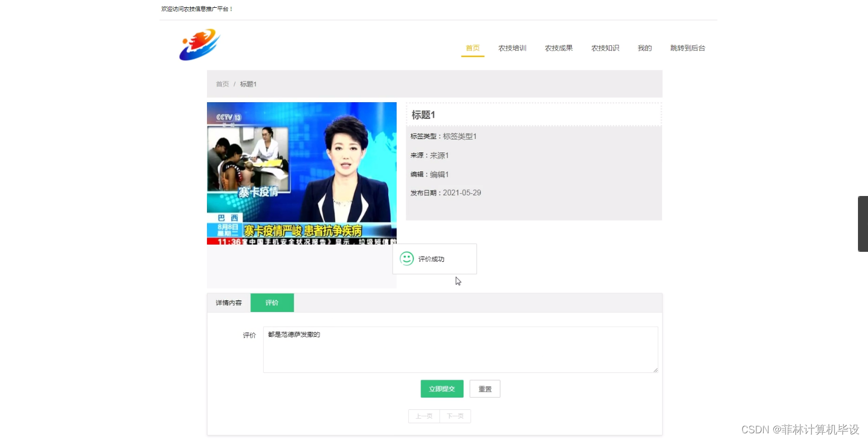Click the 首页 breadcrumb link
The image size is (868, 440).
pos(222,84)
